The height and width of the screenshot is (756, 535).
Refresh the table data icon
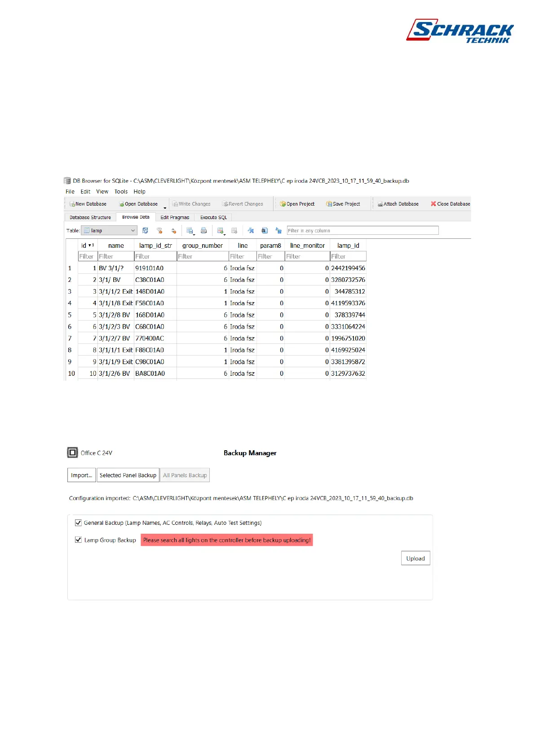[145, 231]
